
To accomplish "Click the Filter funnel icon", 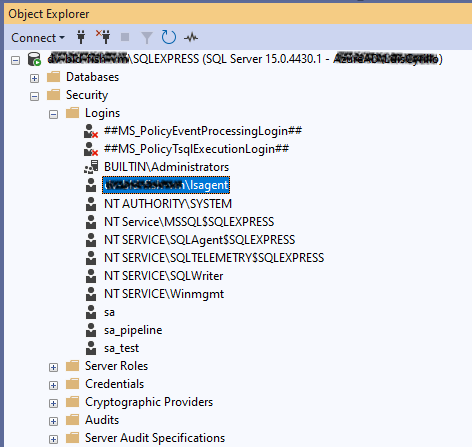I will point(147,38).
